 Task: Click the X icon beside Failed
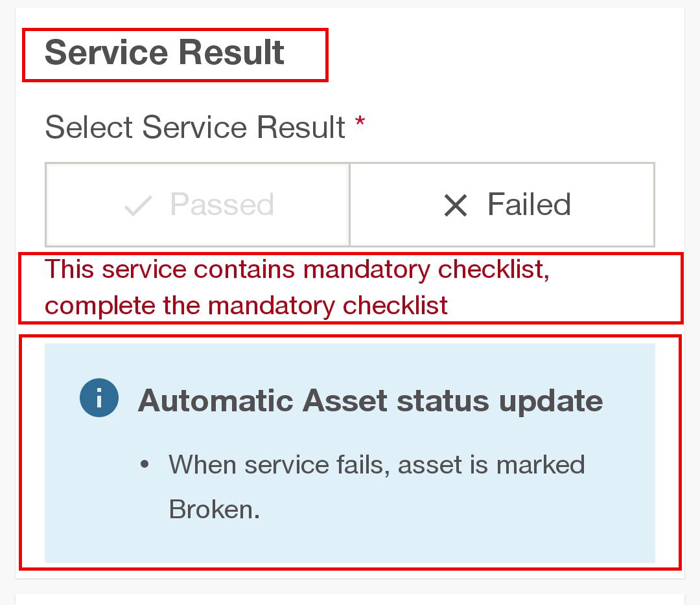click(x=455, y=206)
